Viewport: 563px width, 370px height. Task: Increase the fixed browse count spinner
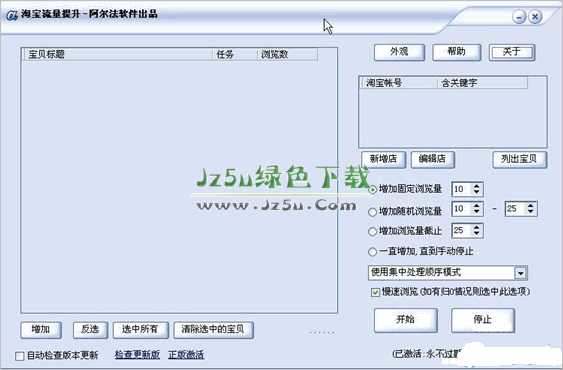pyautogui.click(x=476, y=186)
